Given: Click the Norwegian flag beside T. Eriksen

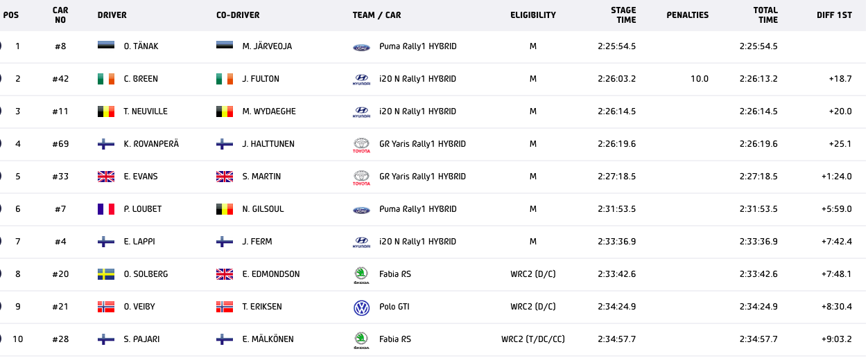Looking at the screenshot, I should [225, 307].
